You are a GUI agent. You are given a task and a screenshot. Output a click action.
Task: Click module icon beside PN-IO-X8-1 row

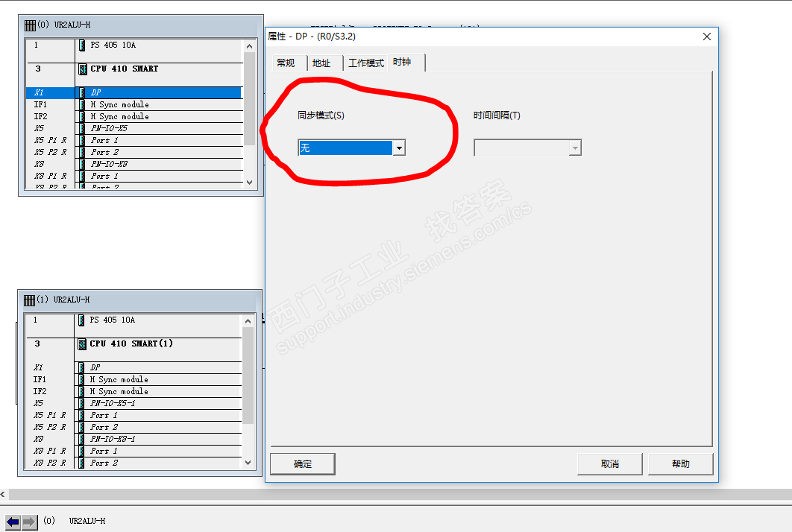pos(82,439)
